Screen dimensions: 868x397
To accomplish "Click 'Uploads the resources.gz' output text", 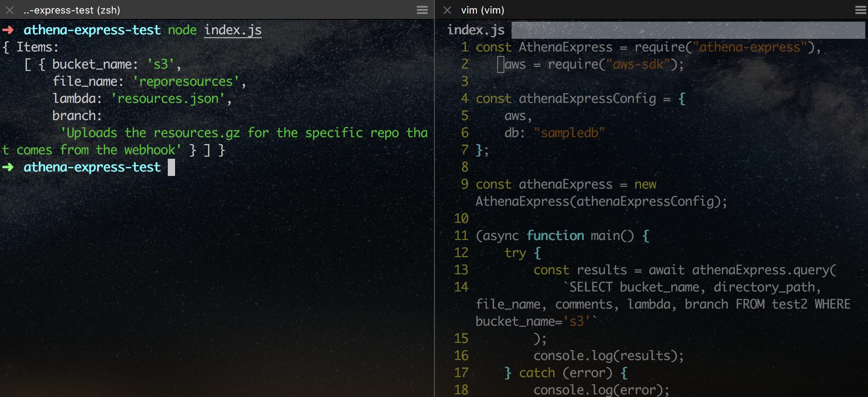I will pyautogui.click(x=150, y=133).
